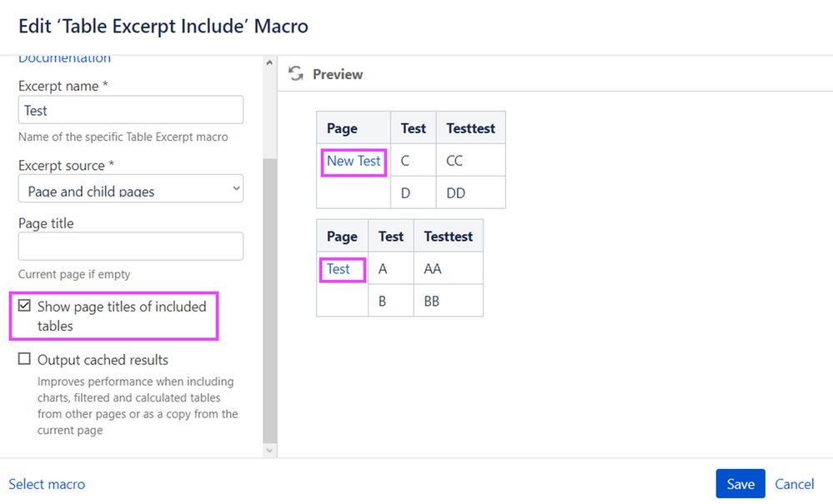Click the left panel scrollbar thumb

(x=269, y=300)
